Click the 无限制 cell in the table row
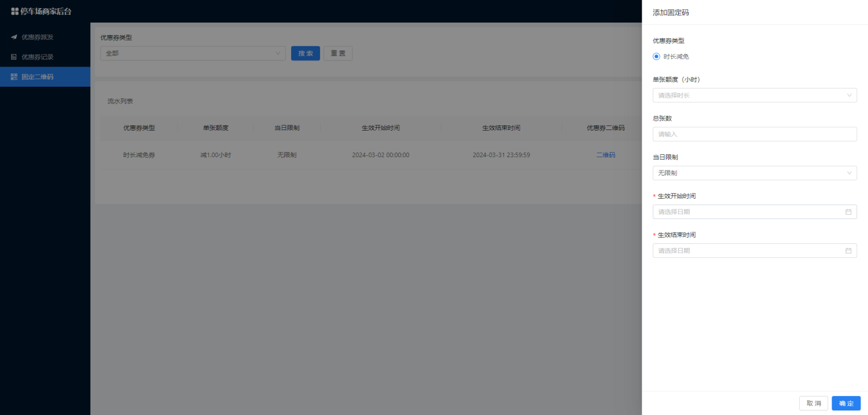Screen dimensions: 868x415 [287, 155]
